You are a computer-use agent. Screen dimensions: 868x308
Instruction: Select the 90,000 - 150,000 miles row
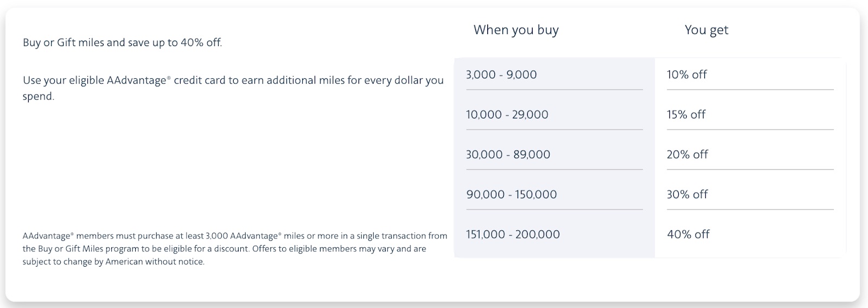(512, 194)
